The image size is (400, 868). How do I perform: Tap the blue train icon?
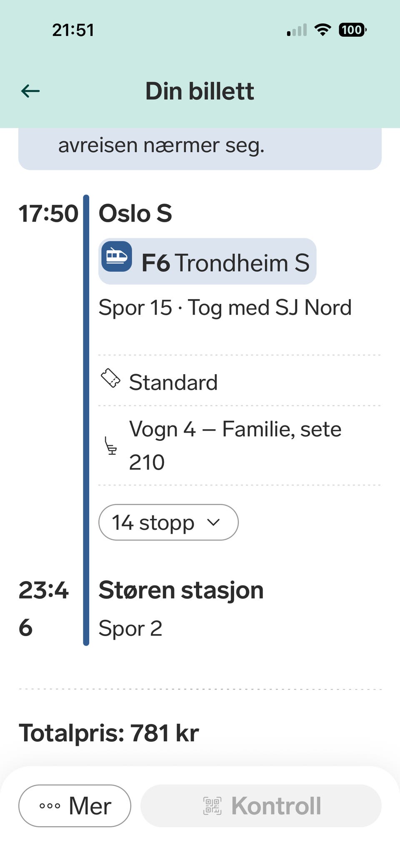click(117, 257)
